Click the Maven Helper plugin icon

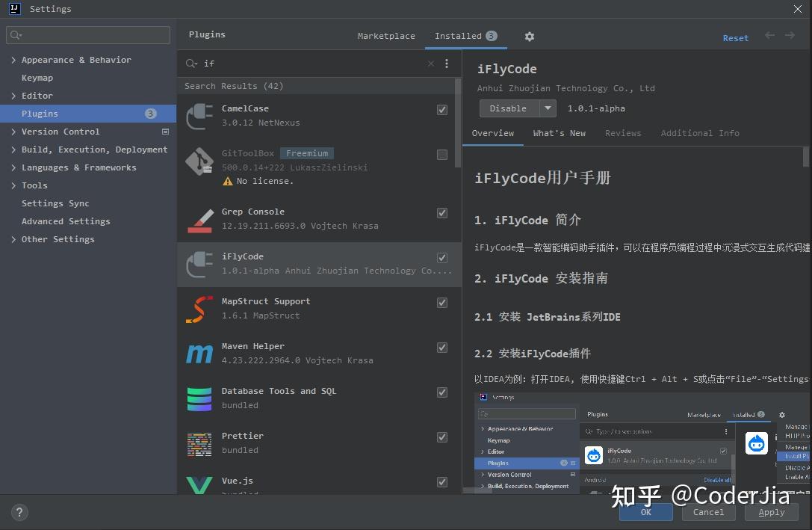point(199,354)
